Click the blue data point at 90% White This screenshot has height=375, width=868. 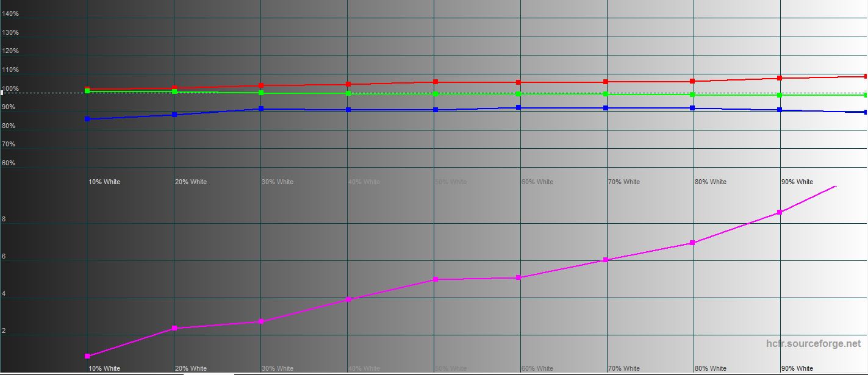[x=780, y=110]
